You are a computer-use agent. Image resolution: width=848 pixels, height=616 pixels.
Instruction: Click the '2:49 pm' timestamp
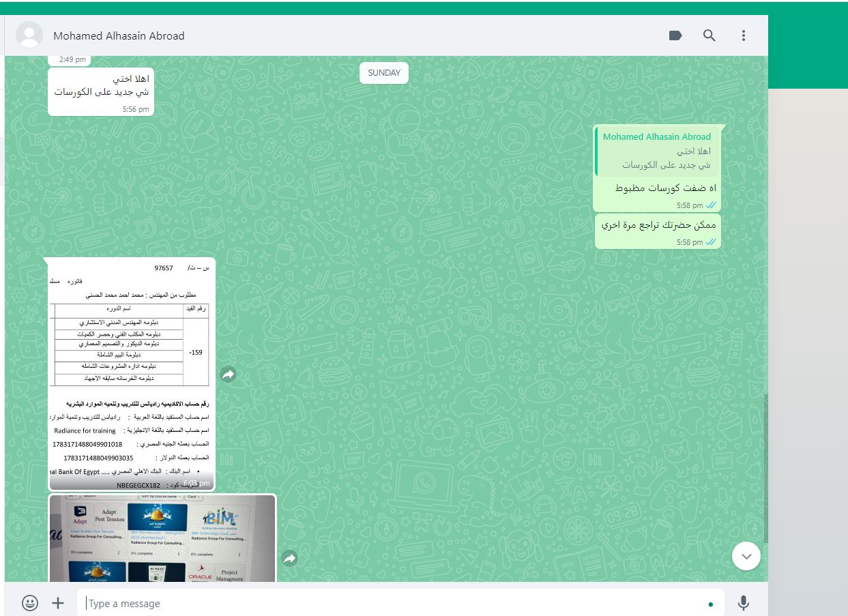coord(72,59)
